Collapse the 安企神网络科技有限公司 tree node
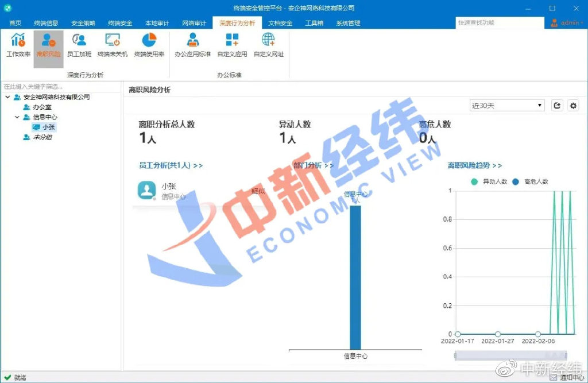The height and width of the screenshot is (383, 588). pyautogui.click(x=7, y=97)
